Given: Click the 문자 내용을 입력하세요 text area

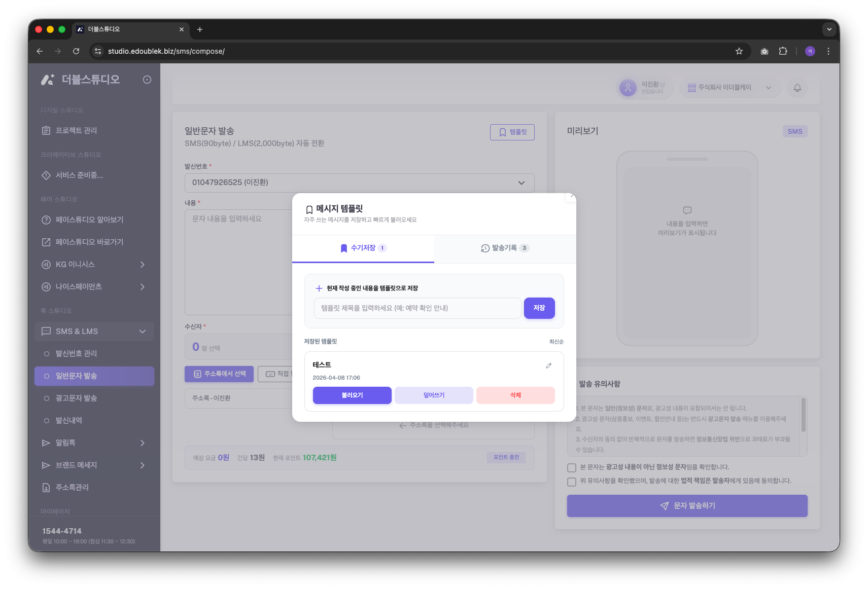Looking at the screenshot, I should pyautogui.click(x=238, y=262).
